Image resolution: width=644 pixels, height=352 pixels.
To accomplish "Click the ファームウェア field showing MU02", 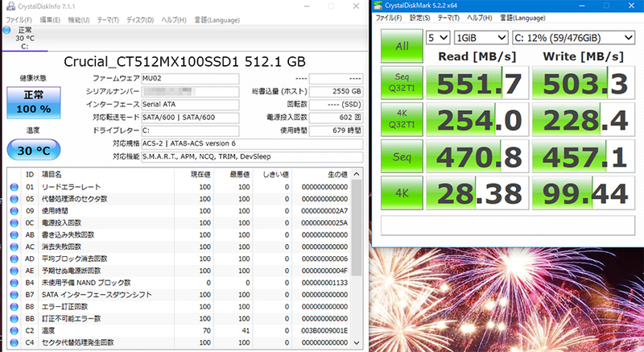I will [x=190, y=78].
